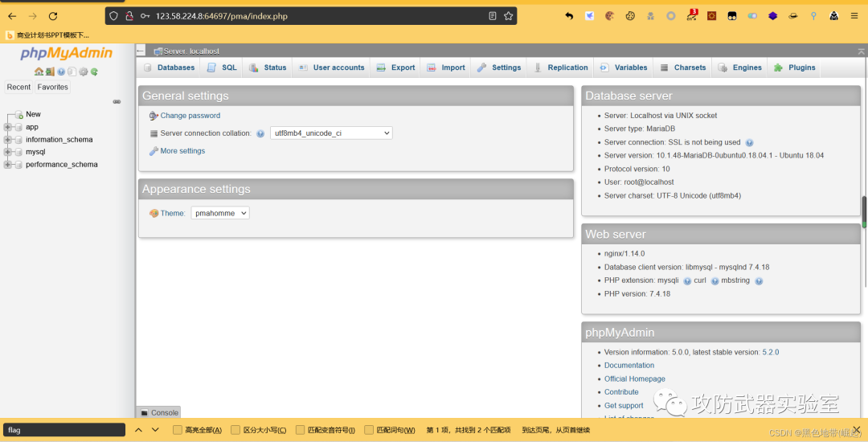Toggle reader view icon in address bar
Viewport: 868px width, 442px height.
point(492,16)
